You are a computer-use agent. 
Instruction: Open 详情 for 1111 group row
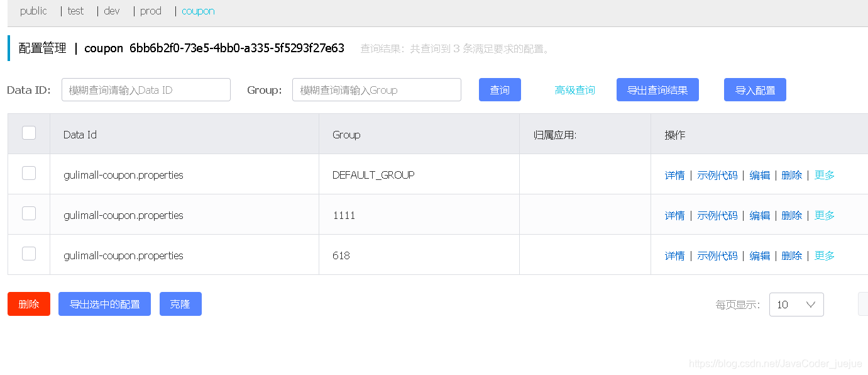[674, 215]
